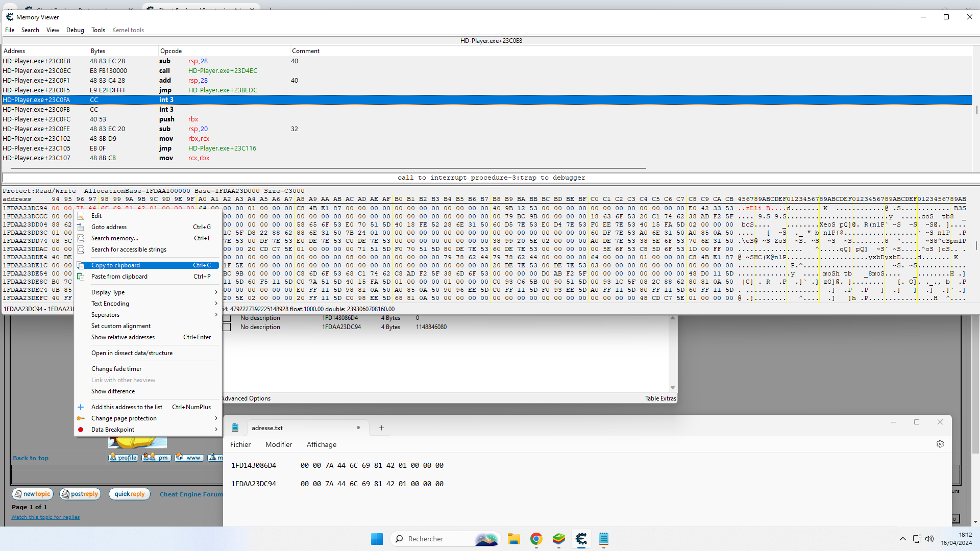Screen dimensions: 980x551
Task: Click the Goto address icon
Action: coord(81,227)
